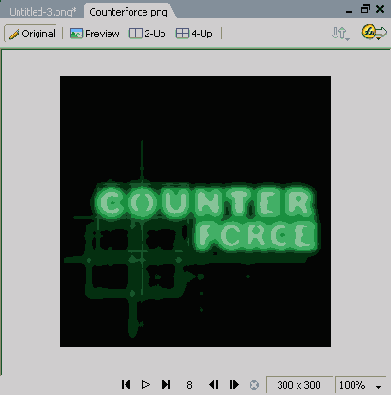Open the 100% zoom level dropdown
Image resolution: width=391 pixels, height=395 pixels.
coord(360,385)
